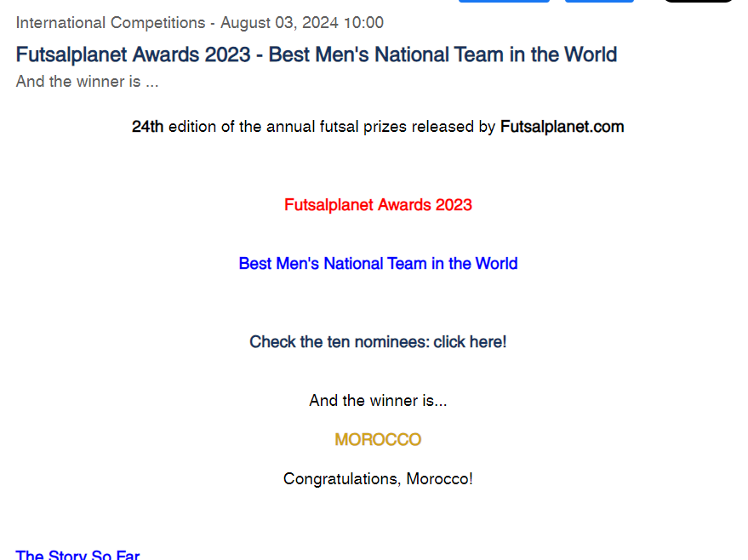Click the first blue share button at top
748x560 pixels.
pos(504,2)
